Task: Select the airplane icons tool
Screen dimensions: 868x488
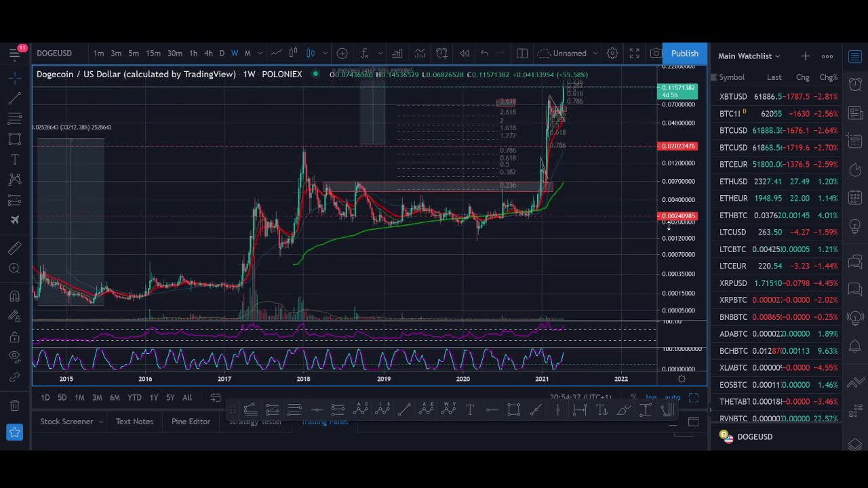Action: tap(14, 220)
